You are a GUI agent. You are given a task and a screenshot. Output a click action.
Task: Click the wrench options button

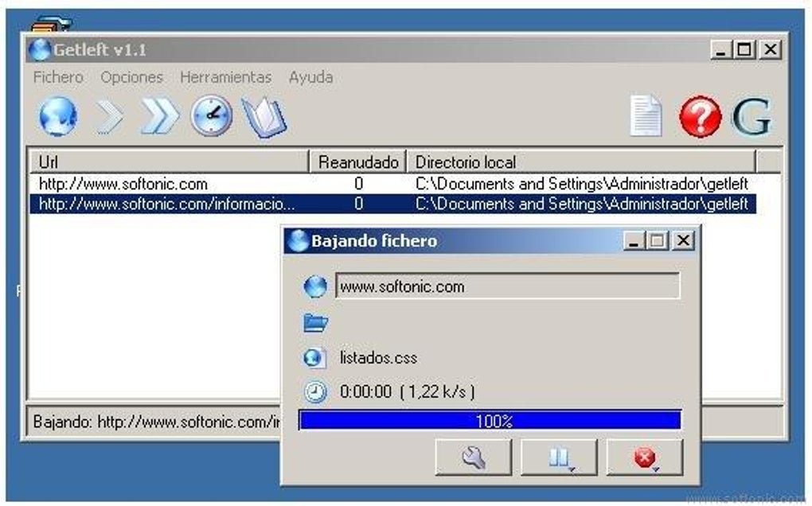474,457
